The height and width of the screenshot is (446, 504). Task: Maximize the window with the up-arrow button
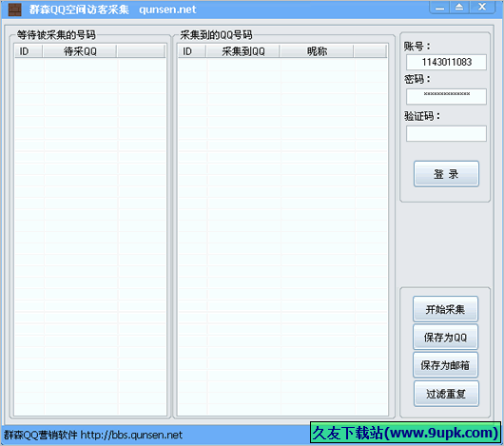point(459,7)
